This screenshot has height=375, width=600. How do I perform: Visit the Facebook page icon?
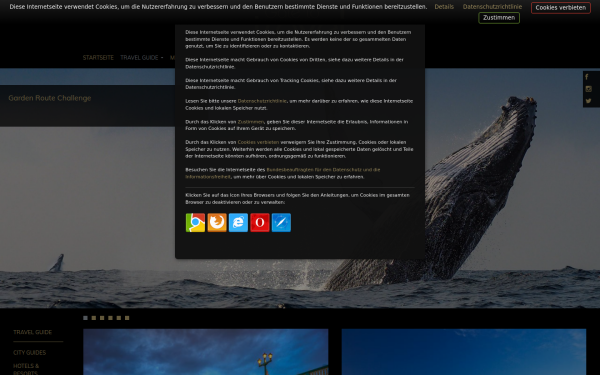coord(587,77)
